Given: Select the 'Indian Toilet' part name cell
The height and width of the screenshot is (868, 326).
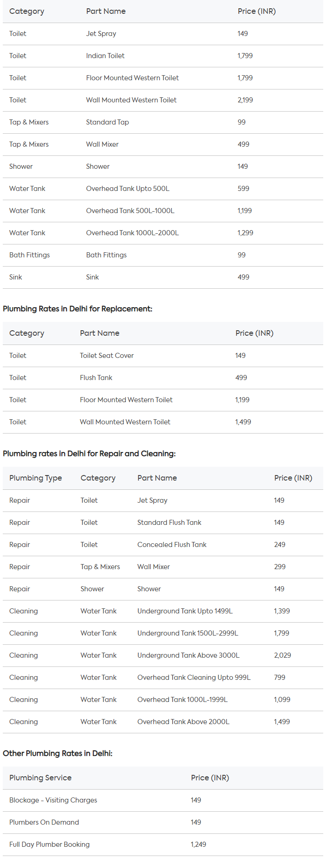Looking at the screenshot, I should 105,56.
